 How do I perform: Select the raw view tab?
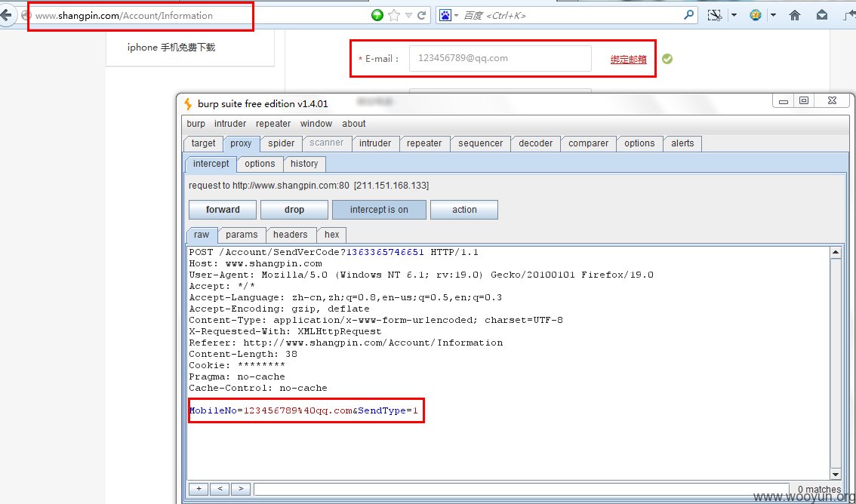[x=202, y=235]
